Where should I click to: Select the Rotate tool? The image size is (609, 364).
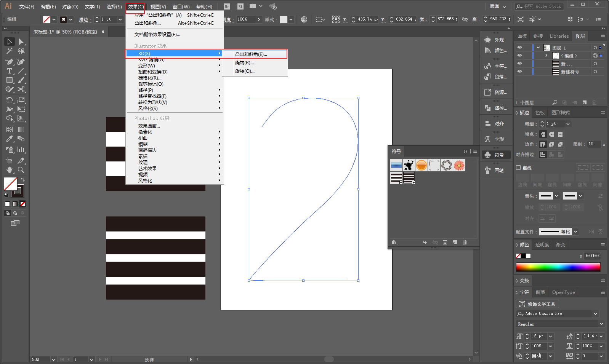click(x=10, y=100)
